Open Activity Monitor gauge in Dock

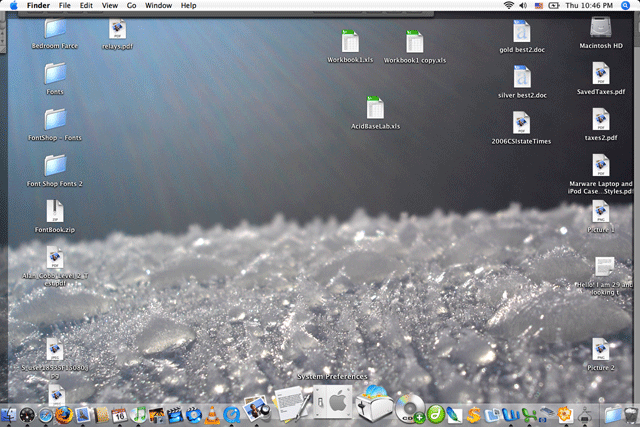pos(27,415)
